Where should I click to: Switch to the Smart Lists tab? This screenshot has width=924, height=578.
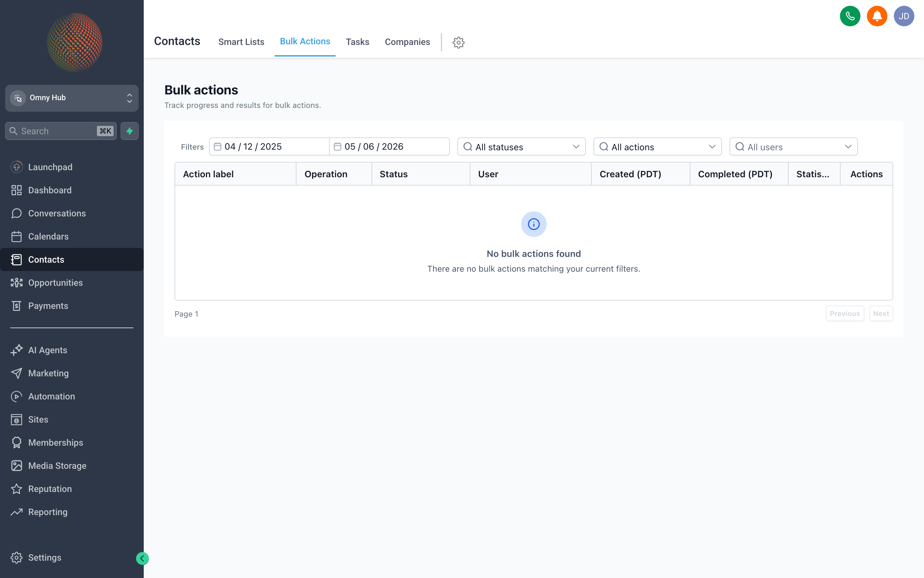click(x=241, y=42)
